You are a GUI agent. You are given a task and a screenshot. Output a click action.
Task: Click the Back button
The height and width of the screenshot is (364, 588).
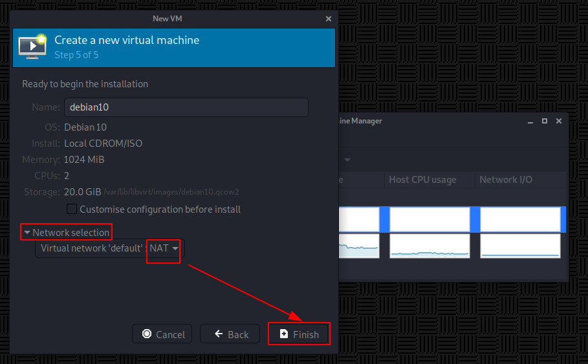coord(230,334)
